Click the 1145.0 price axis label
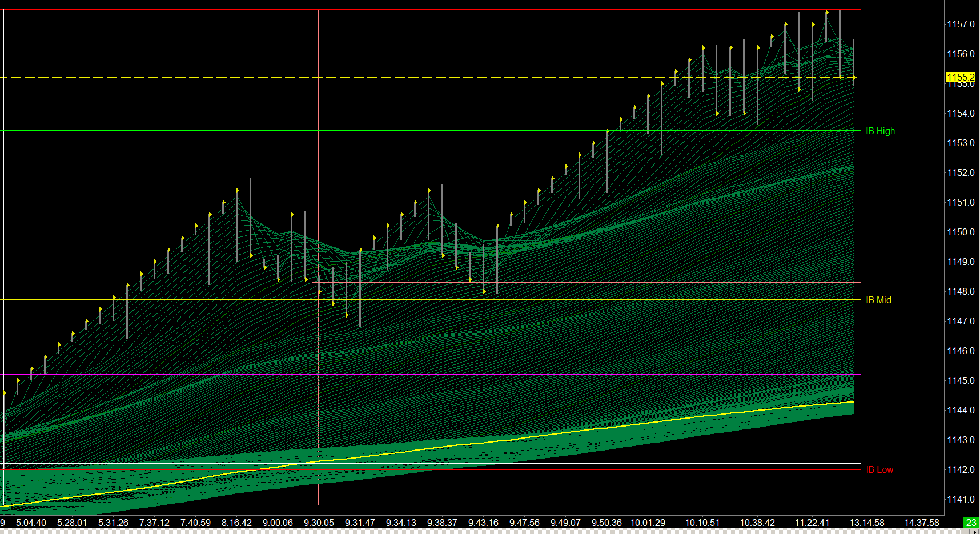 click(x=961, y=381)
